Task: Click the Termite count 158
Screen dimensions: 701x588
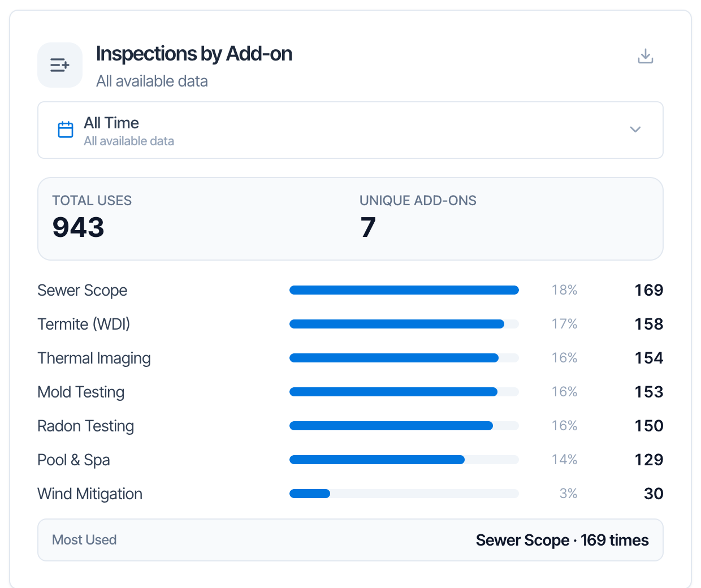Action: pos(649,324)
